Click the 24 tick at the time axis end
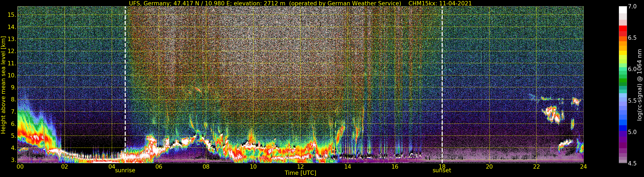This screenshot has height=177, width=644. tap(583, 166)
